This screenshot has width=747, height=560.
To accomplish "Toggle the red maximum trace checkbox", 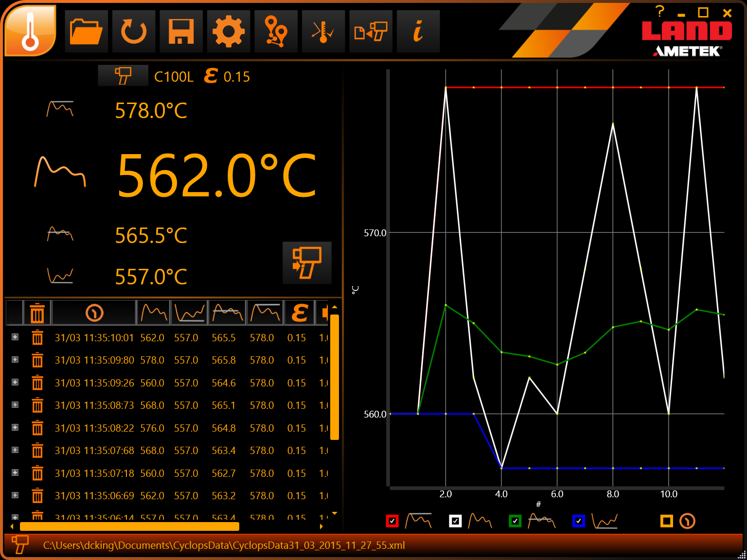I will pyautogui.click(x=392, y=521).
